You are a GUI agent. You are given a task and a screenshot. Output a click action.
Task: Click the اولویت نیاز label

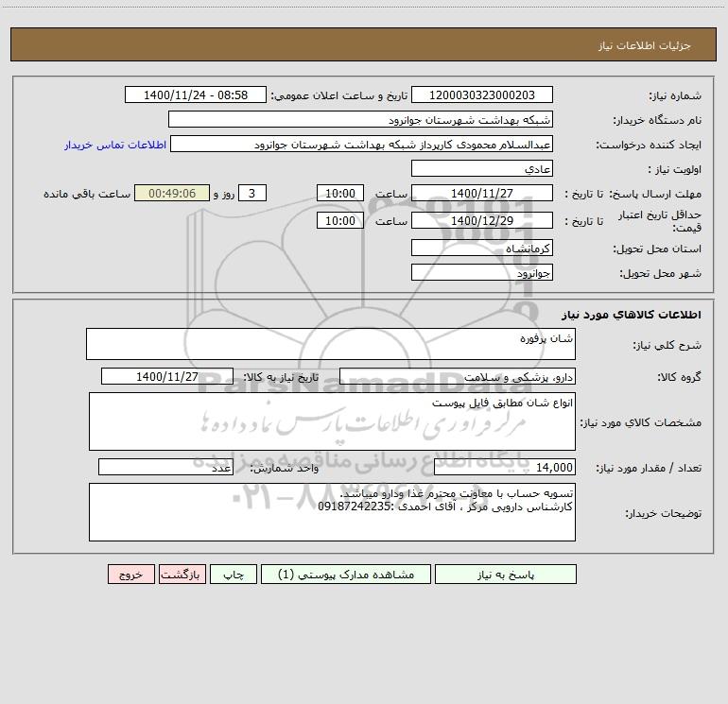pos(675,170)
